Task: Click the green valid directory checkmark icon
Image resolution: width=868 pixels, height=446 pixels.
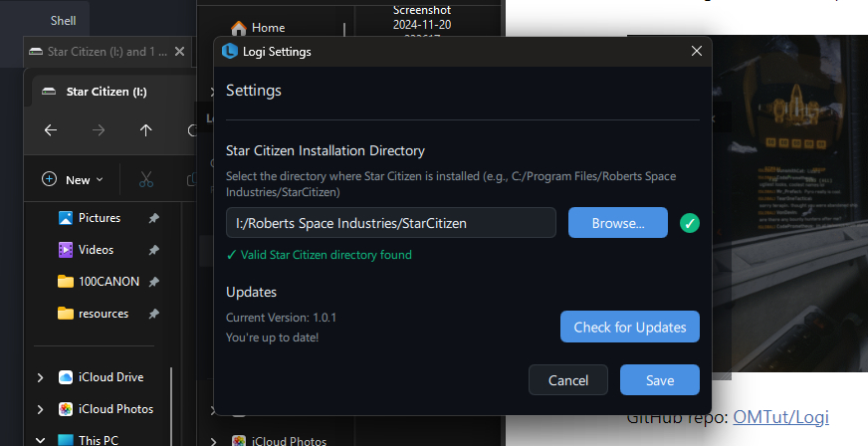Action: point(689,223)
